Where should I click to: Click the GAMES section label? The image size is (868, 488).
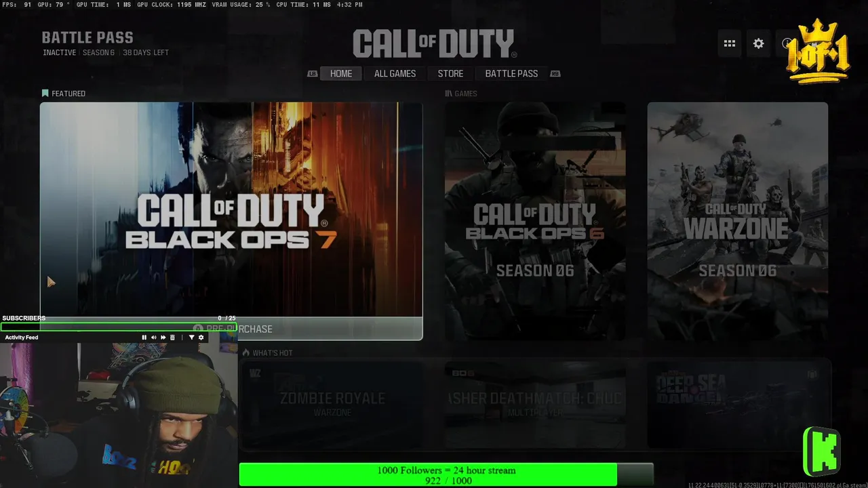(x=461, y=94)
